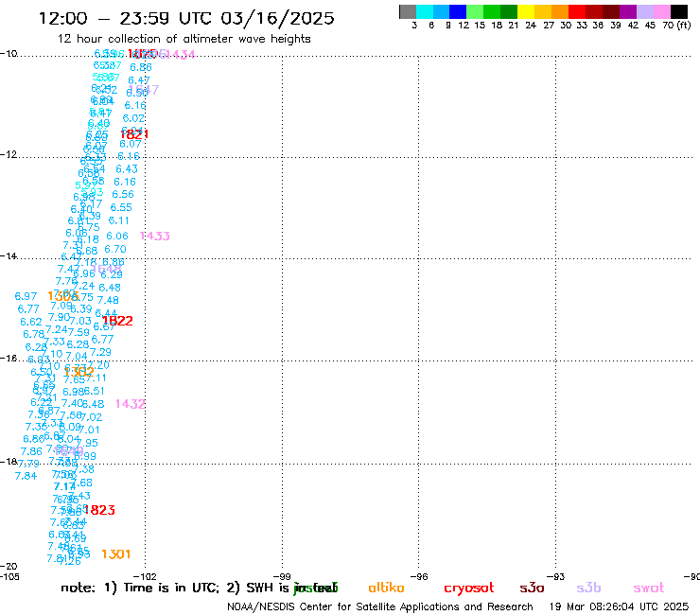Screen dimensions: 700x615
Task: Click the "12 hour collection of altimeter wave heights" subtitle
Action: tap(184, 39)
